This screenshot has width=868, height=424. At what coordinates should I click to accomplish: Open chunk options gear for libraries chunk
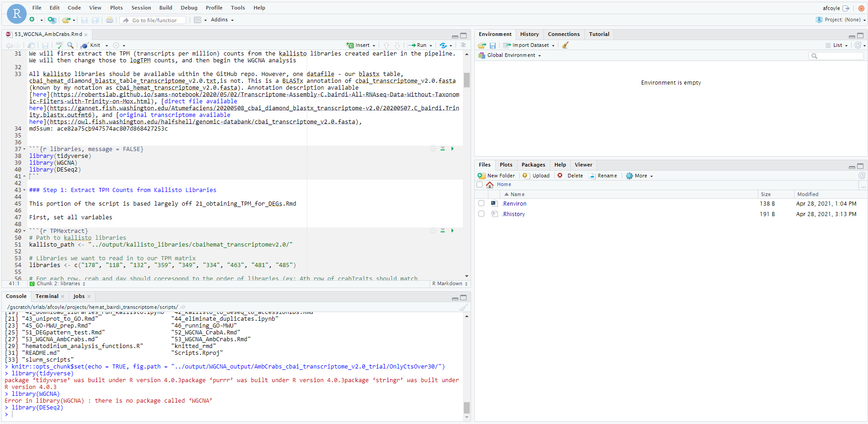click(x=433, y=149)
